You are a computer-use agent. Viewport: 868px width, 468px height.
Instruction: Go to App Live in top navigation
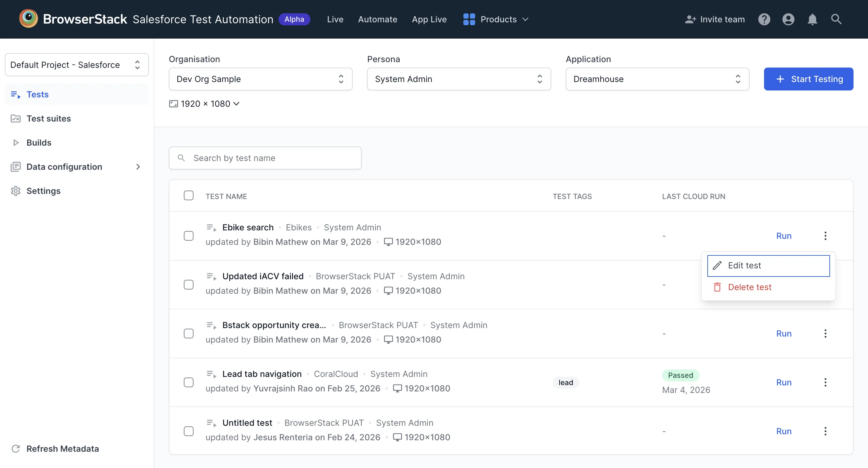pos(429,19)
